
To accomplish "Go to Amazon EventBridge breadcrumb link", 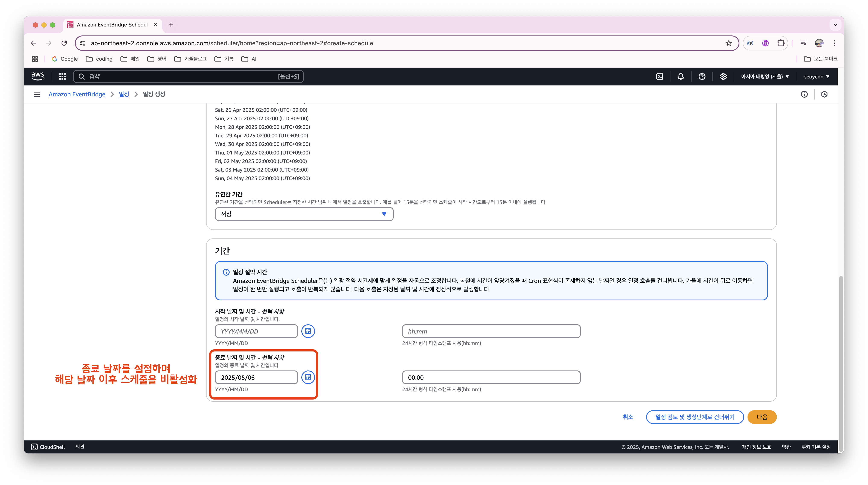I will [x=77, y=94].
